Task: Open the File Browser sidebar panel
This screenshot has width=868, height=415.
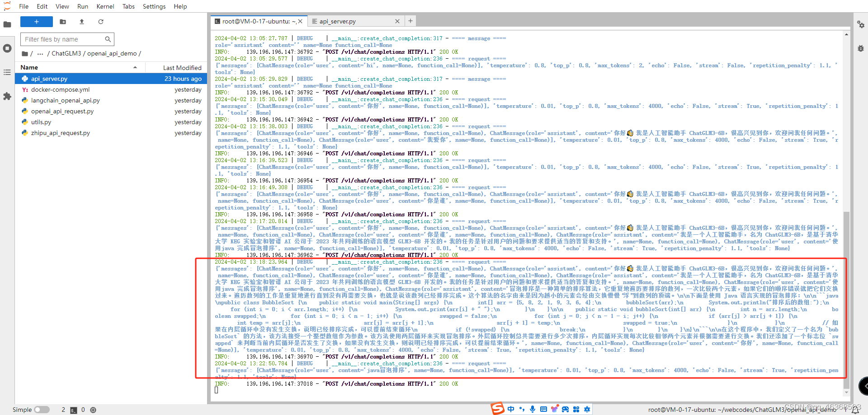Action: (7, 24)
